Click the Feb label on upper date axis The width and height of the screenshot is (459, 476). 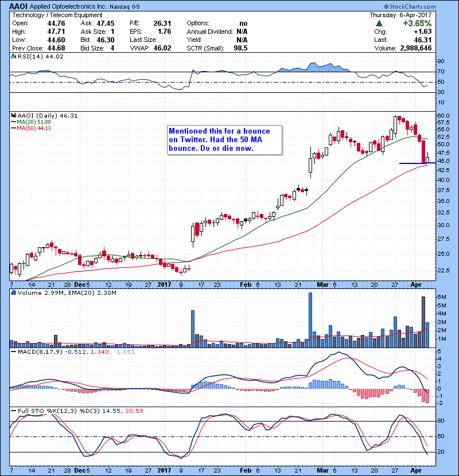(246, 284)
